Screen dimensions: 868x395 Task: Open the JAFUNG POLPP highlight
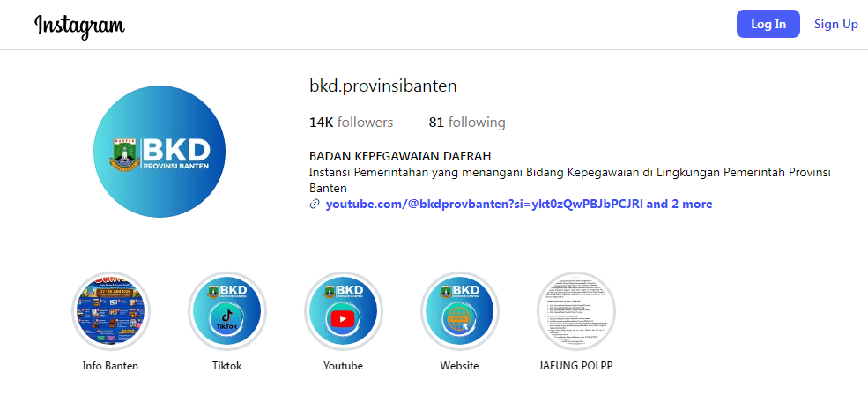pyautogui.click(x=575, y=310)
